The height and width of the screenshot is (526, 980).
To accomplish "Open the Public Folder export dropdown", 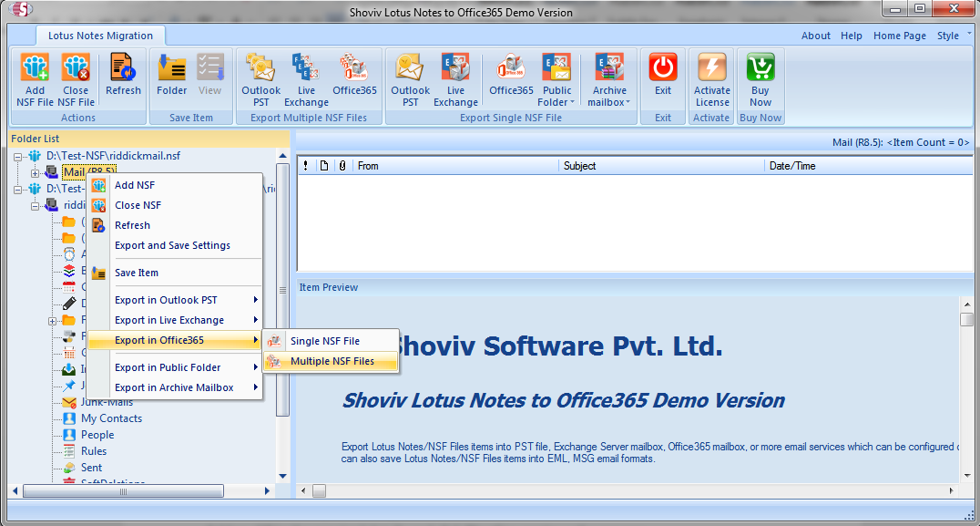I will point(556,79).
